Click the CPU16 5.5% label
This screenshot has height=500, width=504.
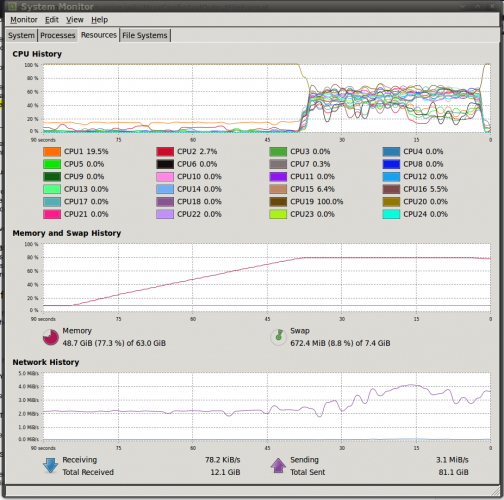pos(425,189)
